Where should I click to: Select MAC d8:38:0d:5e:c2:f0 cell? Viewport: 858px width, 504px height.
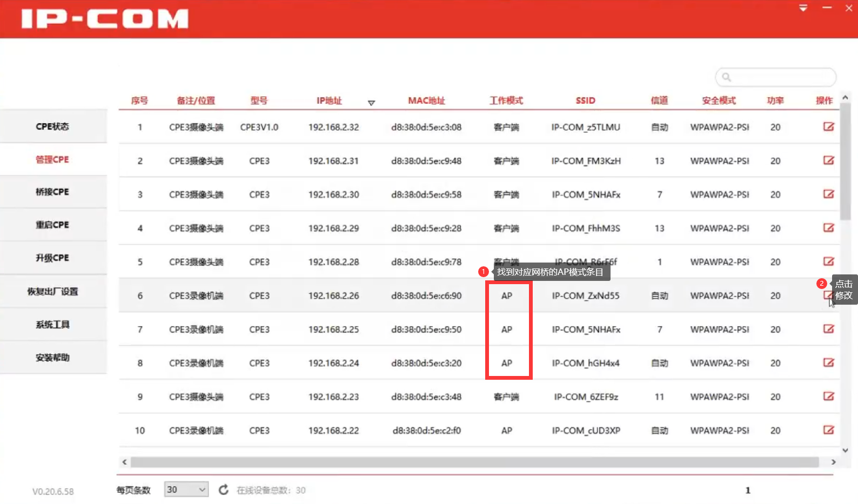tap(426, 431)
